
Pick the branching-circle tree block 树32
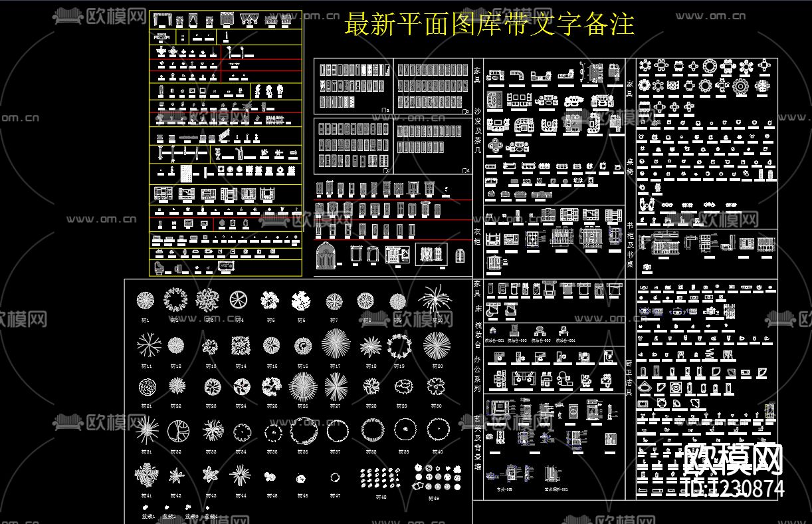(178, 431)
